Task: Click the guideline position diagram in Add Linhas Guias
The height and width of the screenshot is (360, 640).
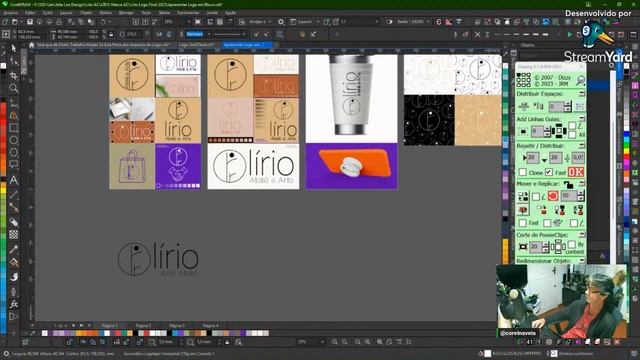Action: point(559,131)
